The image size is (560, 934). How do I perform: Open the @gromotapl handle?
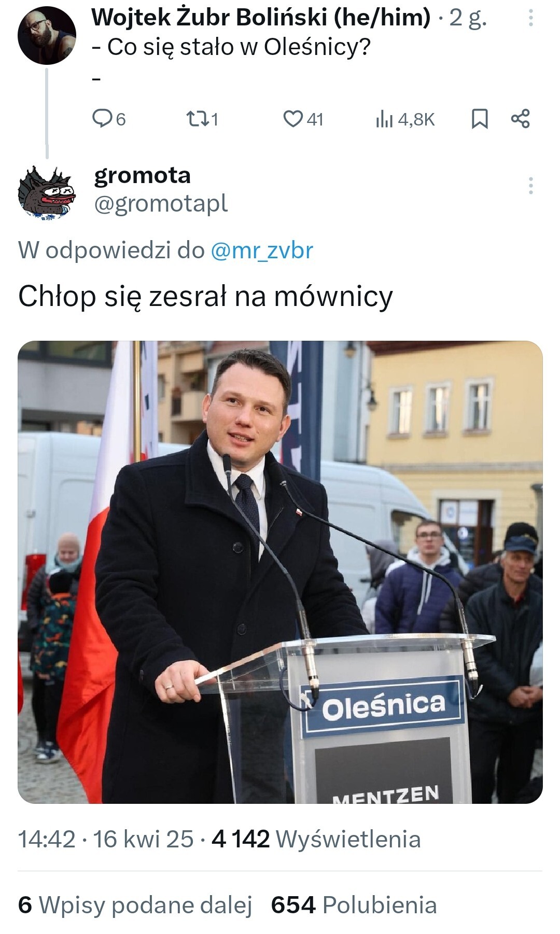161,204
